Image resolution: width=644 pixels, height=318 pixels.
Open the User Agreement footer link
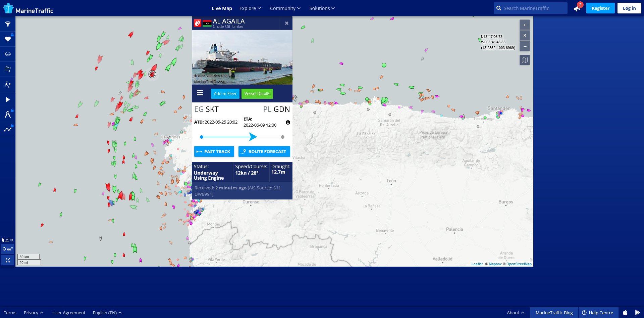click(69, 313)
